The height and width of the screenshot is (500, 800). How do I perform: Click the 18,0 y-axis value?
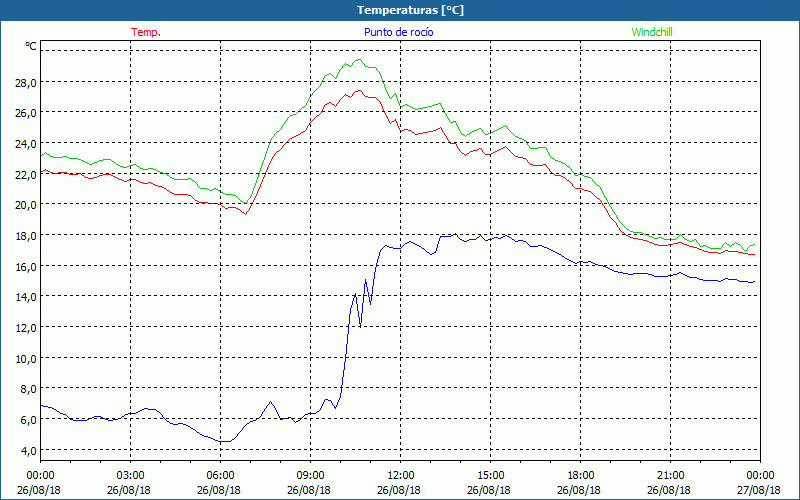[26, 236]
